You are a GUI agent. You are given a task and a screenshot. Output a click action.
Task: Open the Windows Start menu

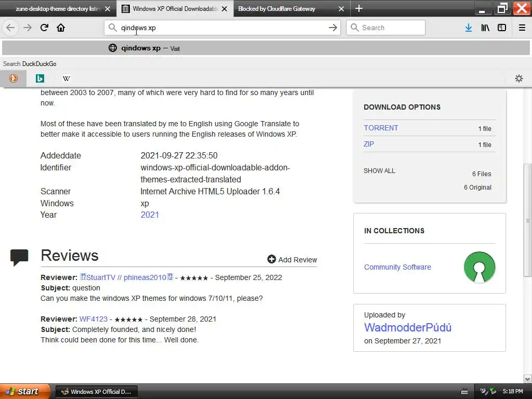click(x=25, y=391)
